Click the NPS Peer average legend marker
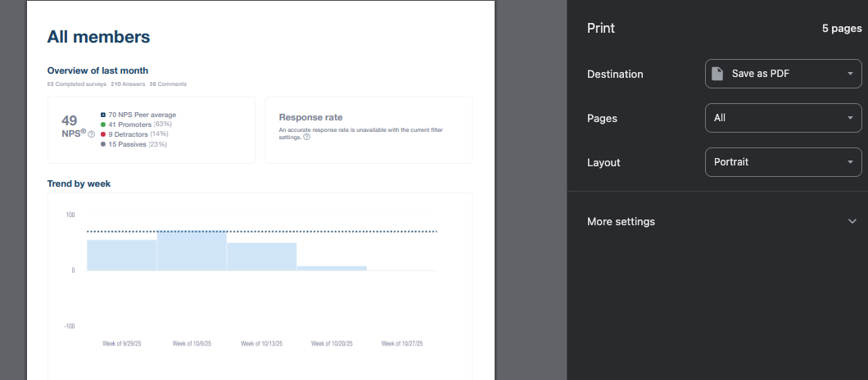The image size is (868, 380). click(x=103, y=115)
